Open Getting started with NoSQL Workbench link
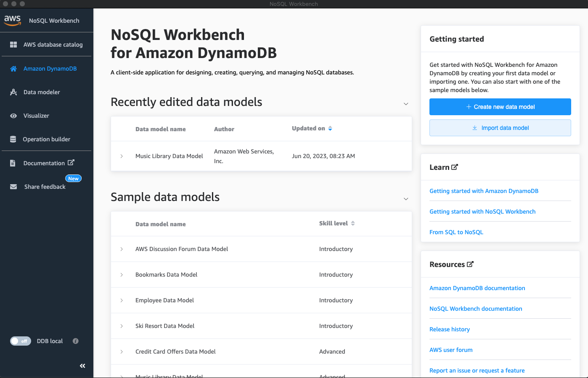This screenshot has width=588, height=378. pos(482,211)
